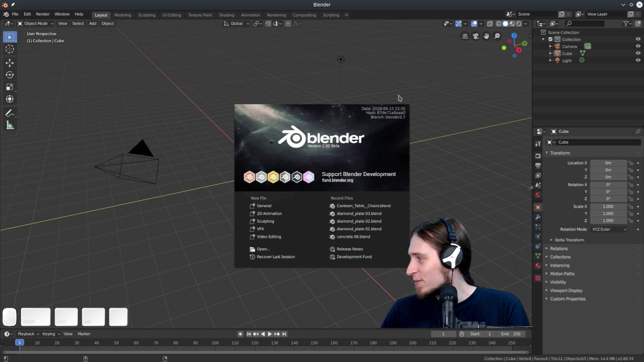Toggle the Collection exclude checkbox in outliner

550,39
